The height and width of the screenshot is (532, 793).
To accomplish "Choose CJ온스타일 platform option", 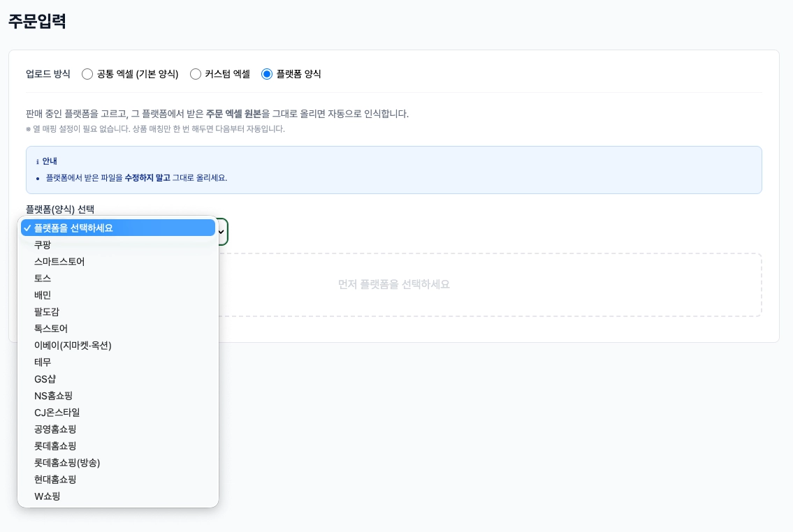I will (x=118, y=412).
